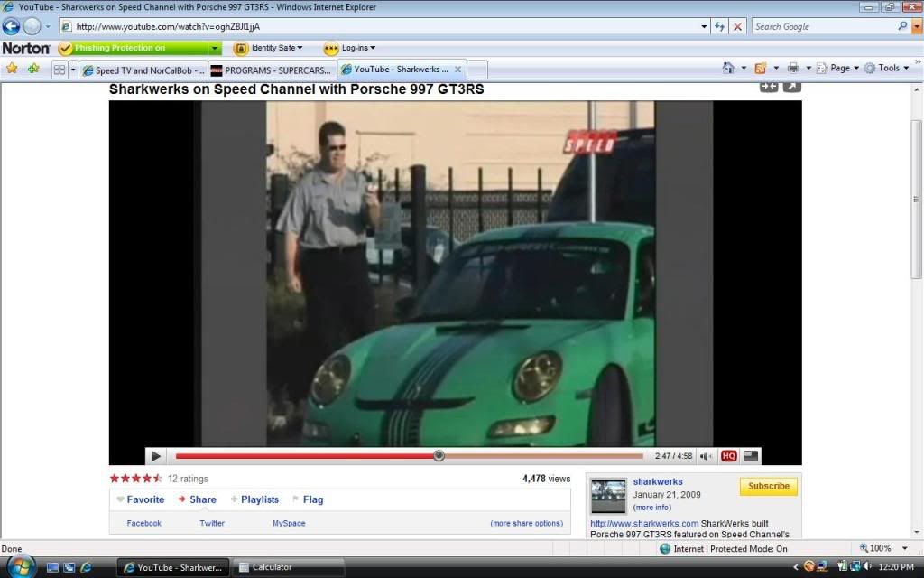This screenshot has height=578, width=924.
Task: Show hidden tray icons with the arrow
Action: 795,567
